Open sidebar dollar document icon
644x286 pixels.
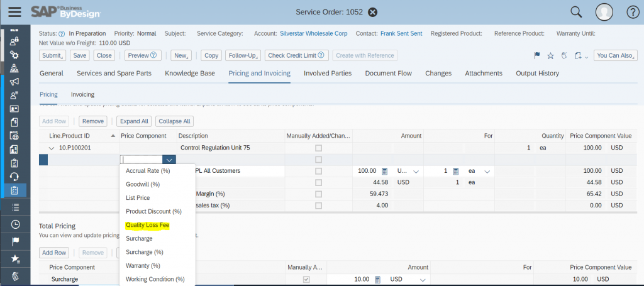click(14, 123)
